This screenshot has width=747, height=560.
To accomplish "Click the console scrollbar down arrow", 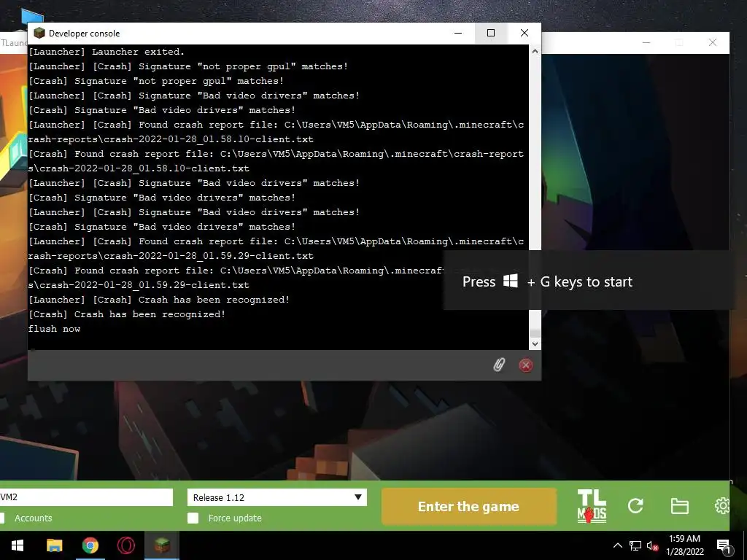I will click(x=535, y=344).
